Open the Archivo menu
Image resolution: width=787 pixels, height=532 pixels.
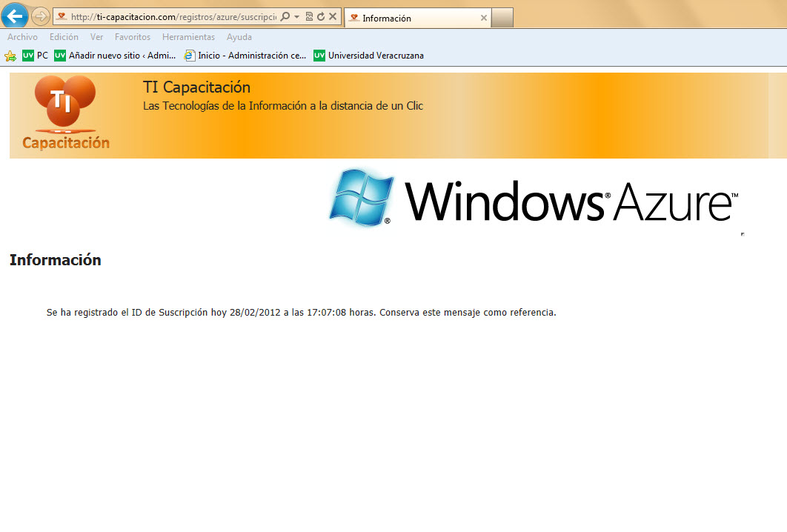(22, 37)
